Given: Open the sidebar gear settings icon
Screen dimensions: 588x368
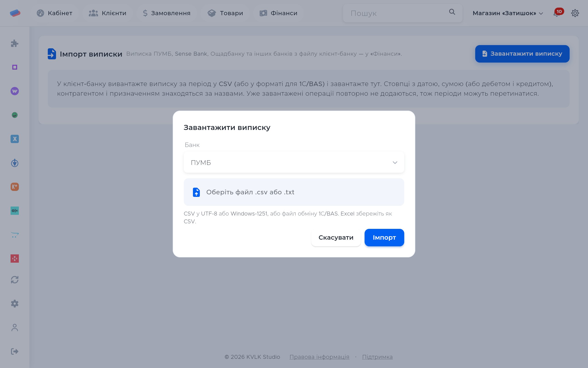Looking at the screenshot, I should click(x=14, y=304).
